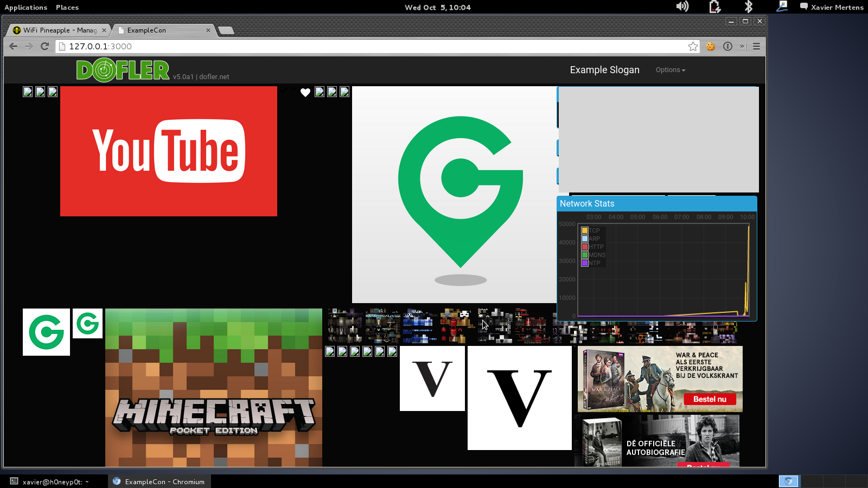Open the volume icon in the top bar
868x488 pixels.
682,7
